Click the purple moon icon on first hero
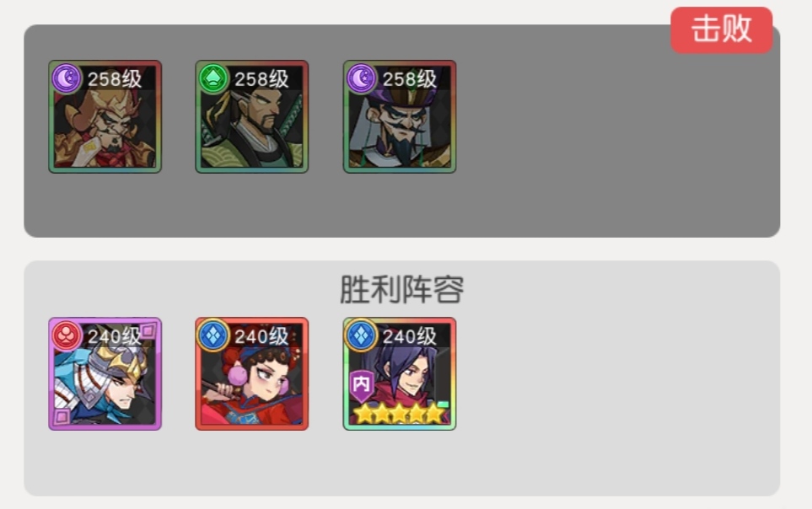812x509 pixels. 67,78
